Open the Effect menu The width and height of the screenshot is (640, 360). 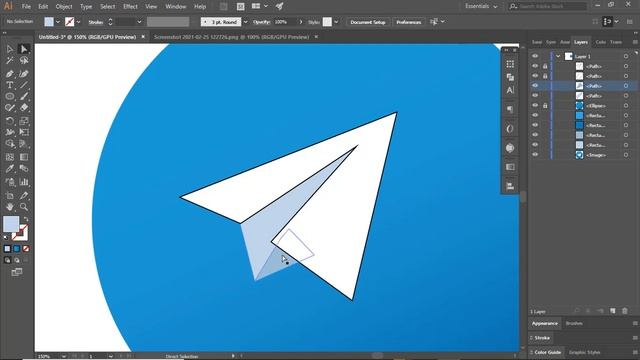(x=130, y=7)
